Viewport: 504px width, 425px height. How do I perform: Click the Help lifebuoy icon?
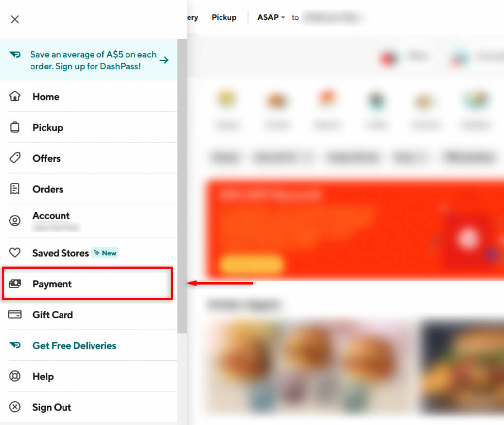(x=15, y=376)
